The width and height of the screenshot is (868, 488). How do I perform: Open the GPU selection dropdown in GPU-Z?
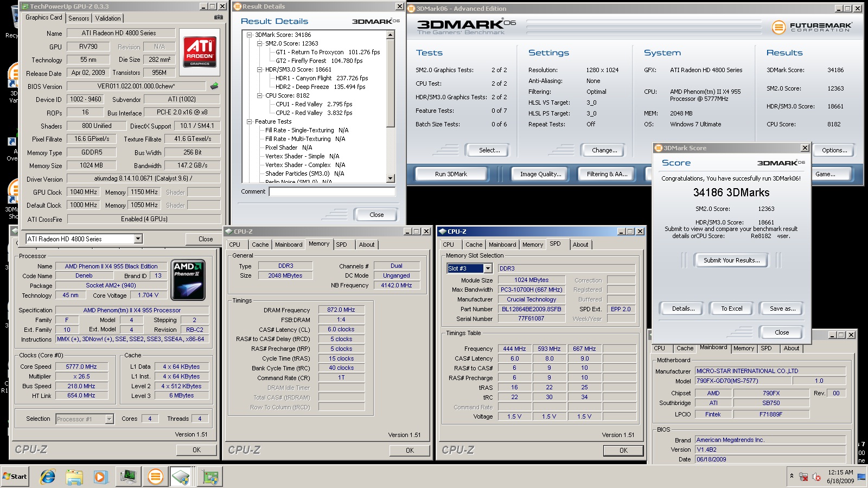point(138,239)
